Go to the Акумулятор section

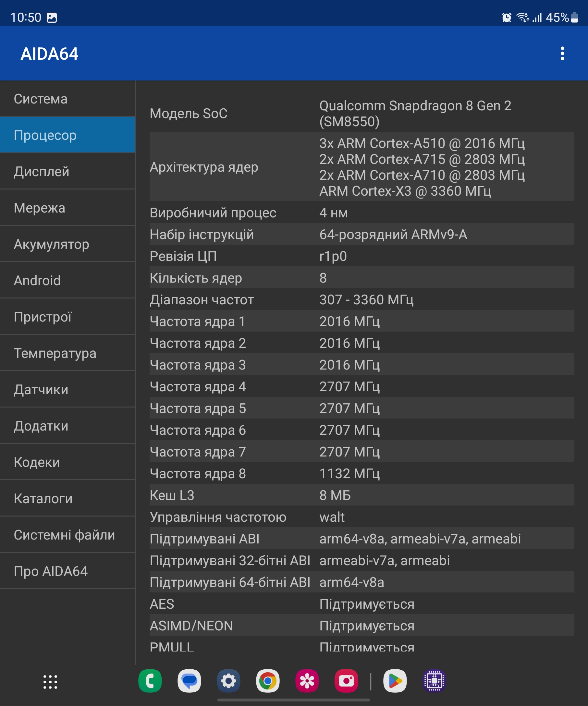67,244
